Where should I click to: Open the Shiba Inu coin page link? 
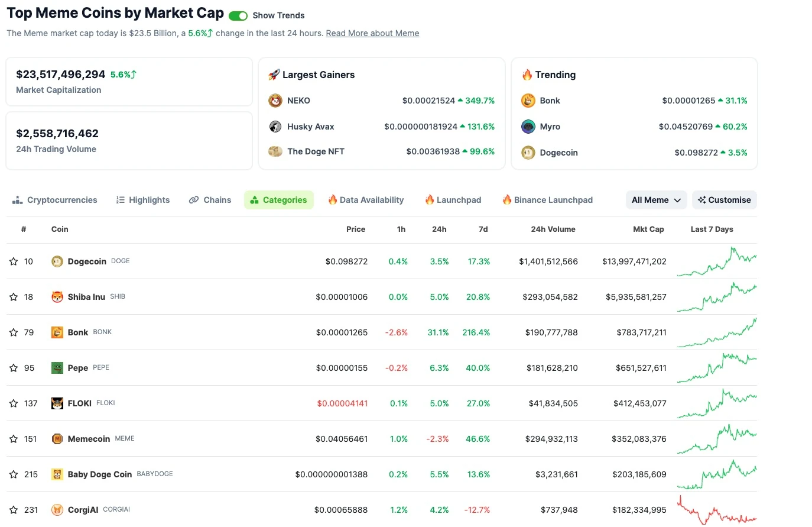[86, 297]
